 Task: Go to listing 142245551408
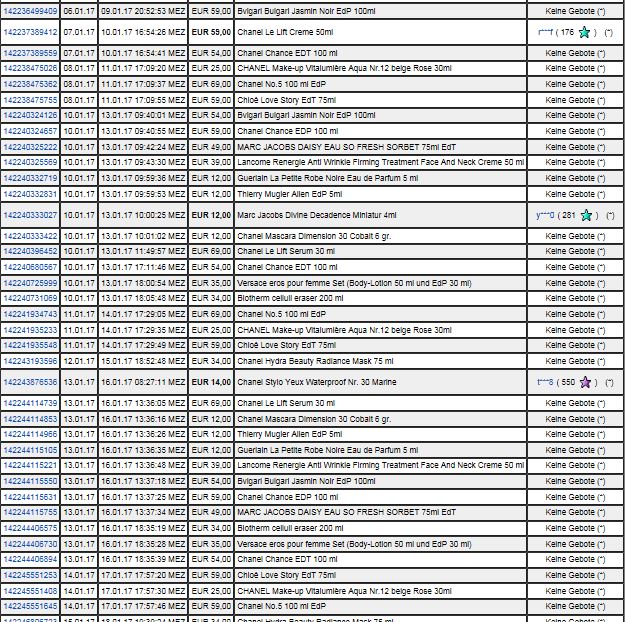point(30,591)
